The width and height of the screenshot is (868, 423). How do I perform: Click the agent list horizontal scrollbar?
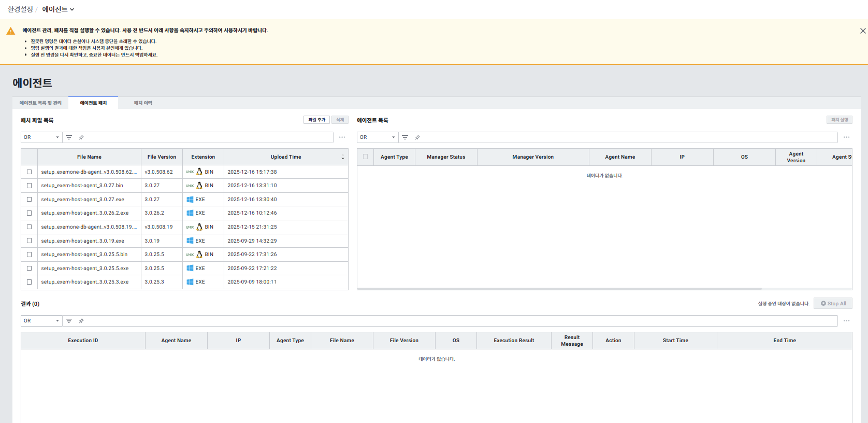pos(559,289)
